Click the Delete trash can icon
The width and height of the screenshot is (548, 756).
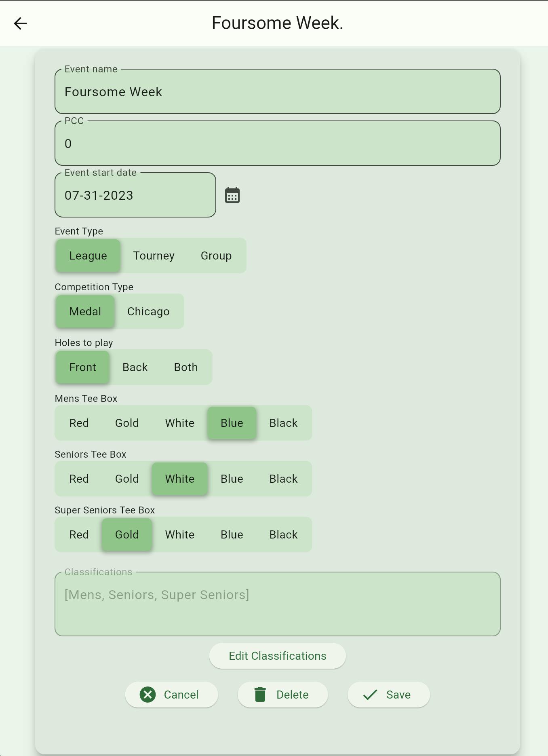click(260, 695)
